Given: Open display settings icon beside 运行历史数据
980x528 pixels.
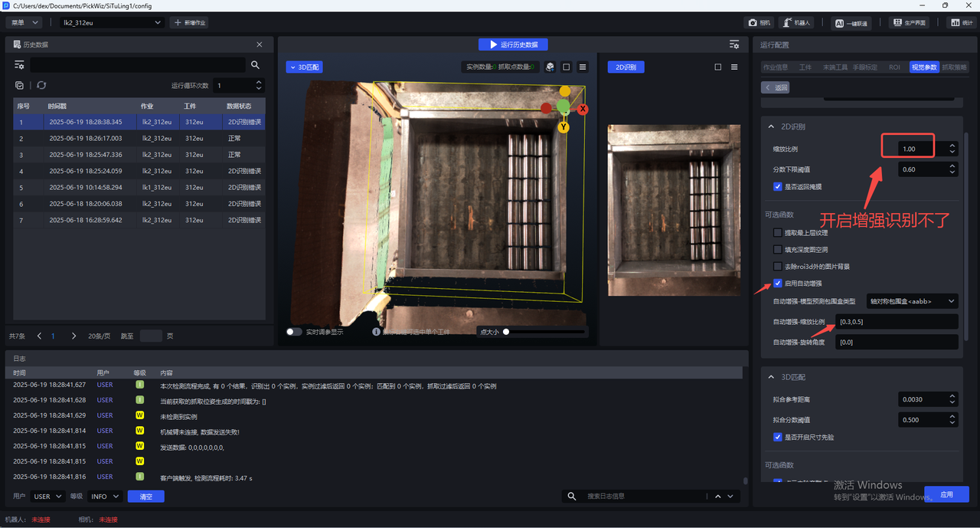Looking at the screenshot, I should [x=734, y=44].
